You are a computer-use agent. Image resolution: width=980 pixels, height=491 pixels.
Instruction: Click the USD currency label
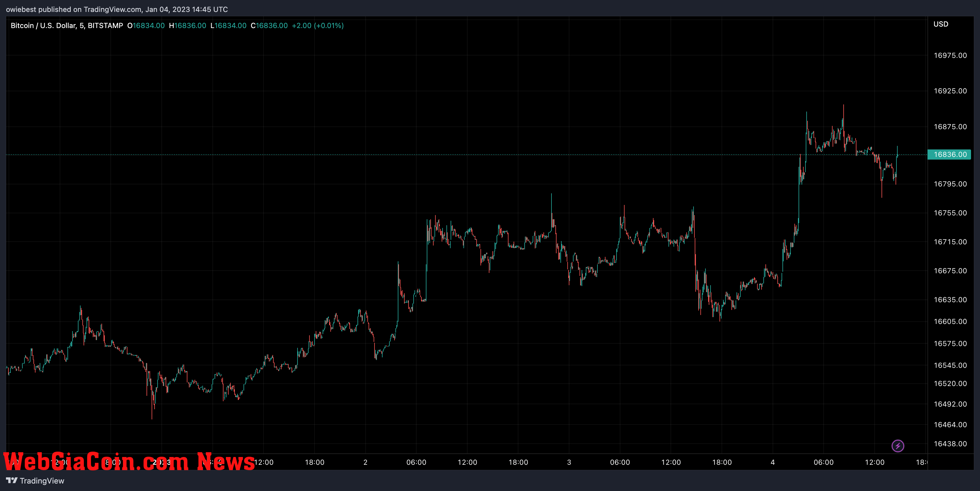coord(940,24)
